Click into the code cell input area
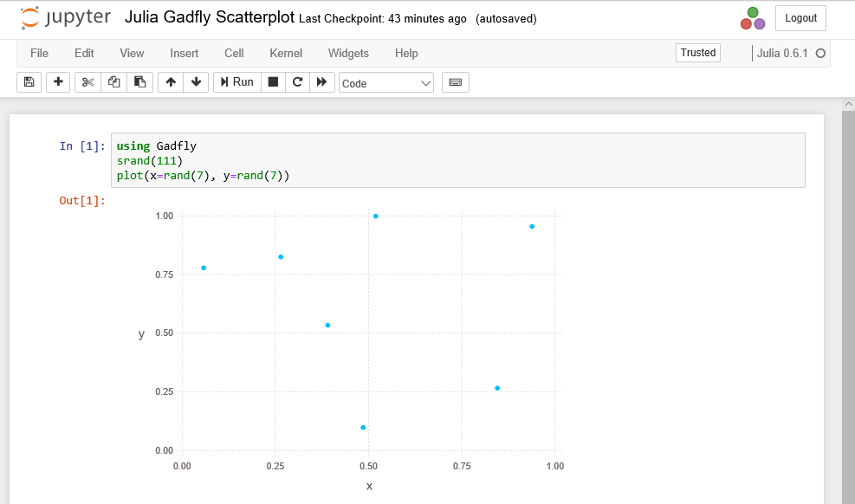 coord(458,160)
